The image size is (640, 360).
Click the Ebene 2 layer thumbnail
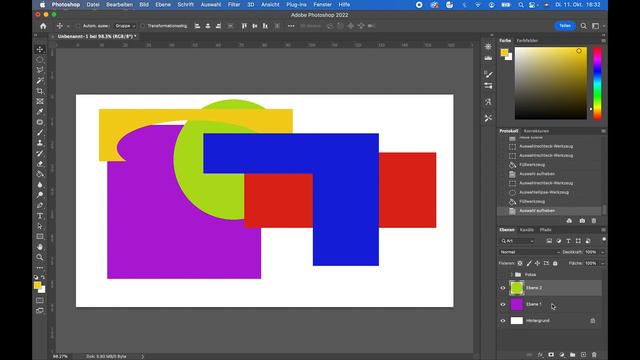coord(517,288)
